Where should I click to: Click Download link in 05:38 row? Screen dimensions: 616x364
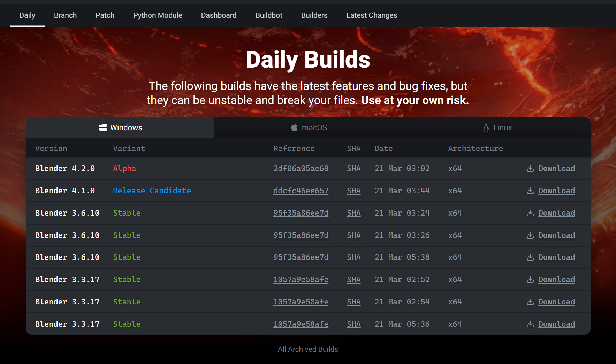click(556, 257)
